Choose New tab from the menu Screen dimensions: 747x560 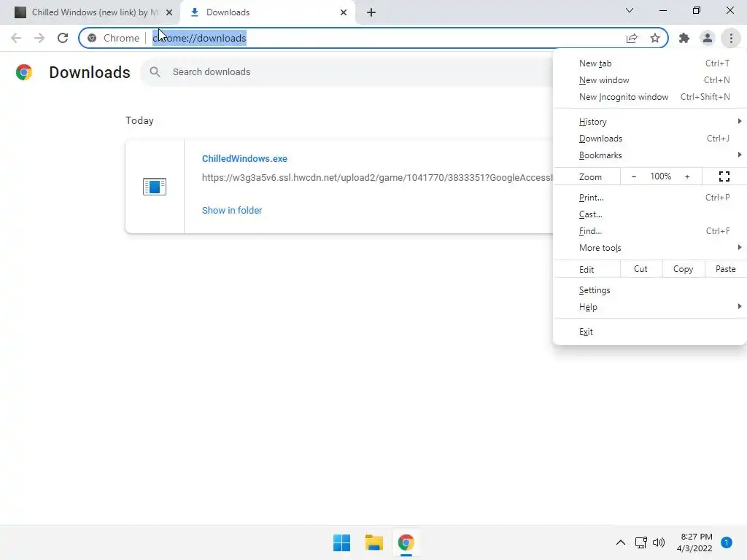pyautogui.click(x=650, y=63)
